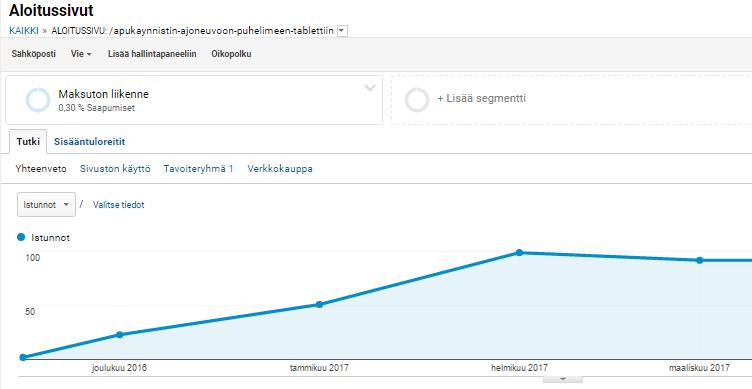752x389 pixels.
Task: Click the chart's first data point at zero
Action: tap(23, 357)
